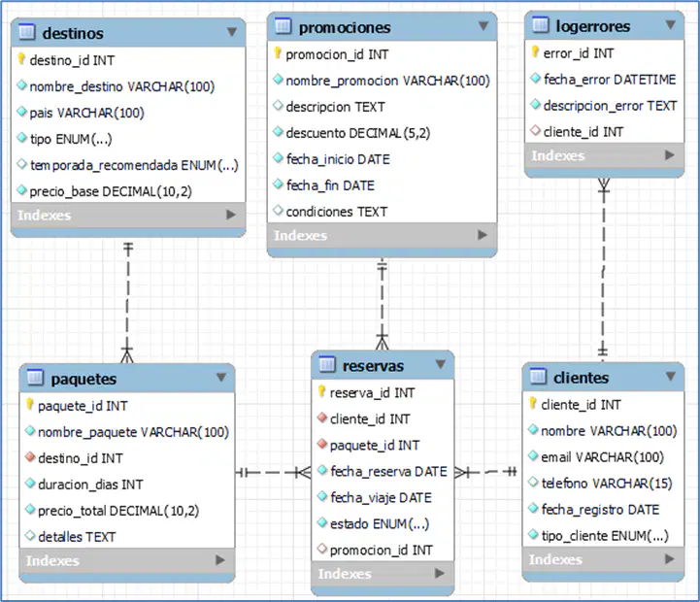Click the destinos table icon
The image size is (700, 602).
click(x=27, y=32)
